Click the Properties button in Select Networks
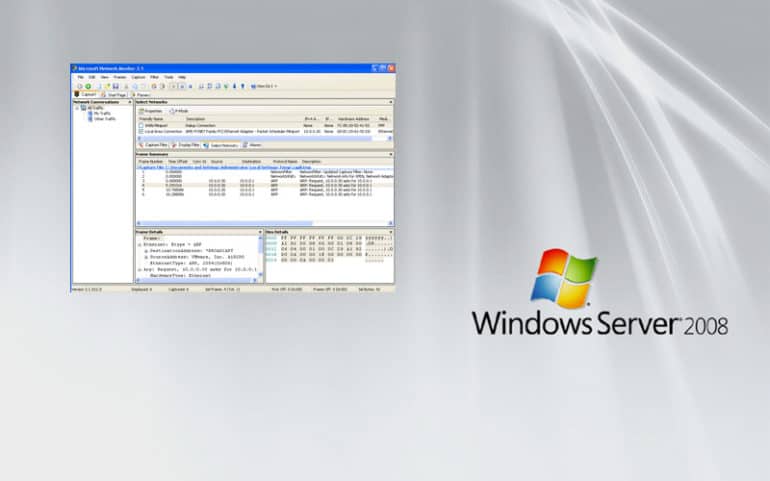 click(150, 111)
